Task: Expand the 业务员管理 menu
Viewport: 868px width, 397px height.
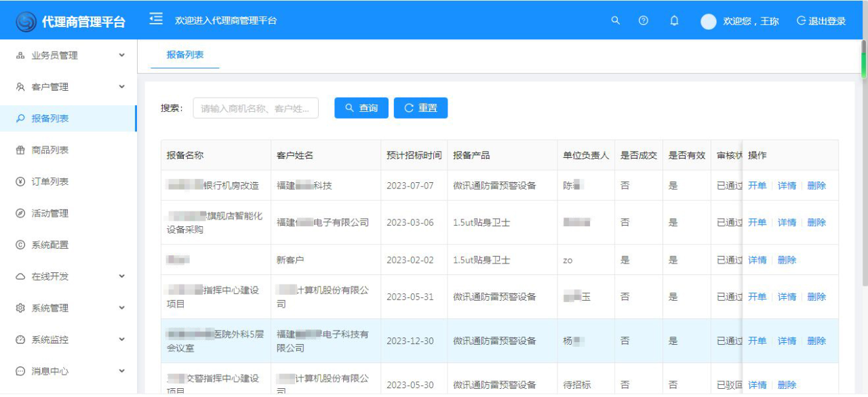Action: (68, 56)
